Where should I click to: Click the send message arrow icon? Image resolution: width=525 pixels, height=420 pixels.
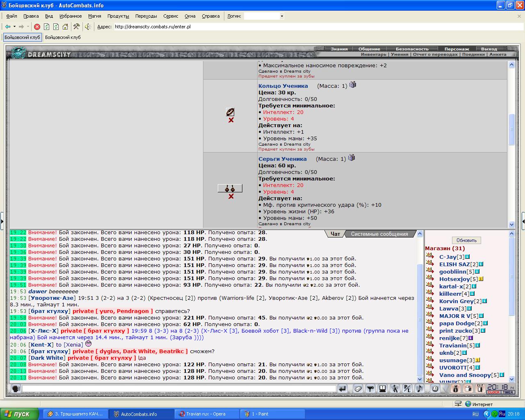(342, 388)
